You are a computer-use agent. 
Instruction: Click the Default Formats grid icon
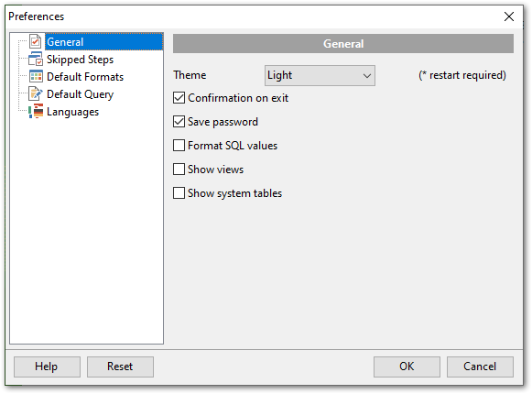coord(36,76)
